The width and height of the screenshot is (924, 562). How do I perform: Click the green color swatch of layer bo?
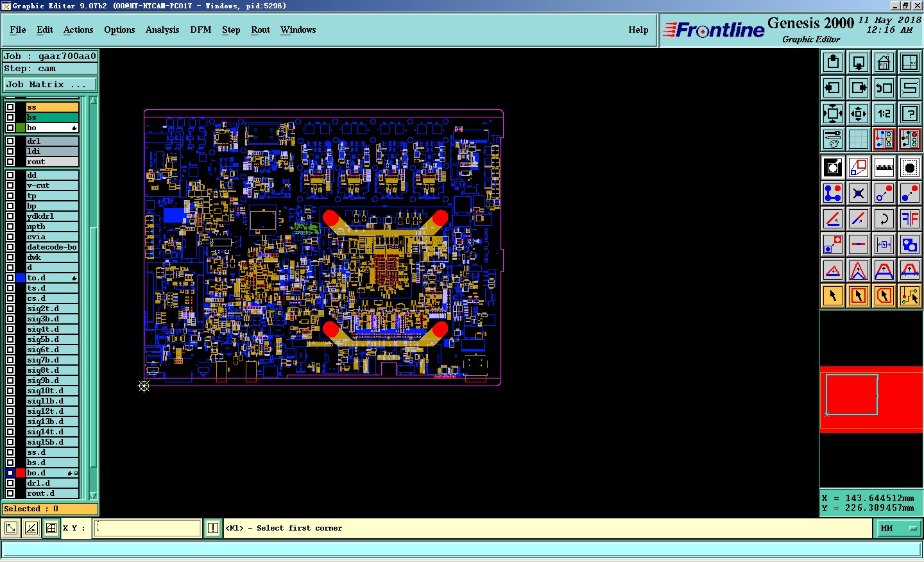click(x=21, y=128)
